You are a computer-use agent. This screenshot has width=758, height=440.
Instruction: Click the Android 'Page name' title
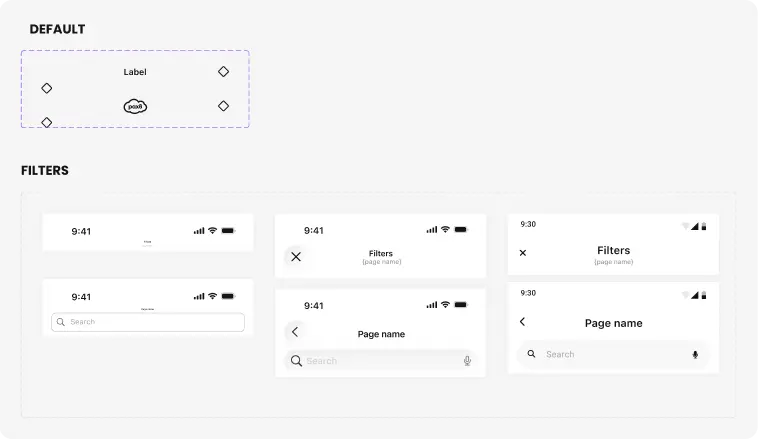pos(613,323)
